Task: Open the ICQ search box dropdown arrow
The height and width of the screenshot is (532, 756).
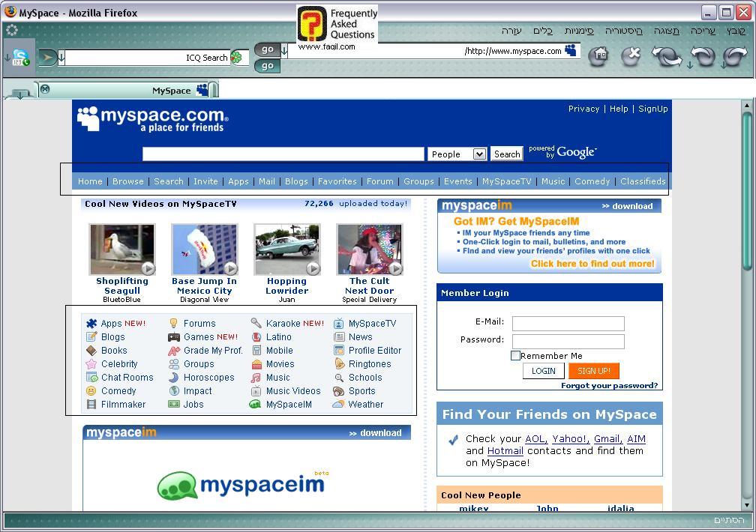Action: (62, 58)
